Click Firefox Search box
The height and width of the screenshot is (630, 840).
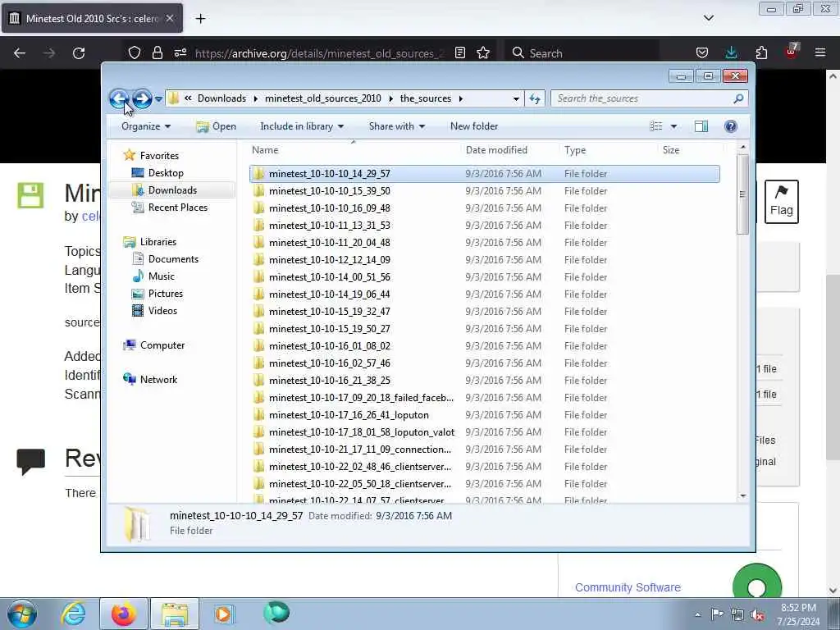coord(582,53)
